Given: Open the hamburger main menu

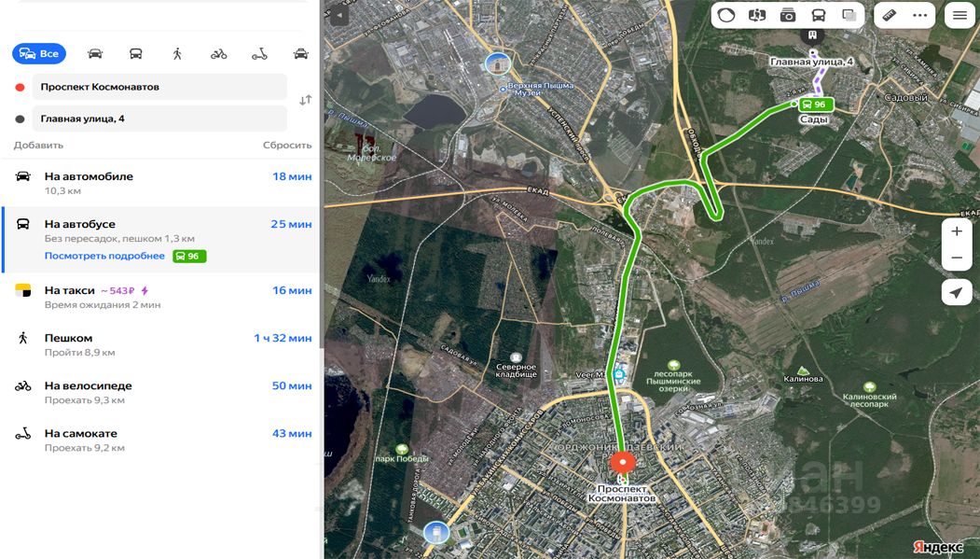Looking at the screenshot, I should click(959, 16).
